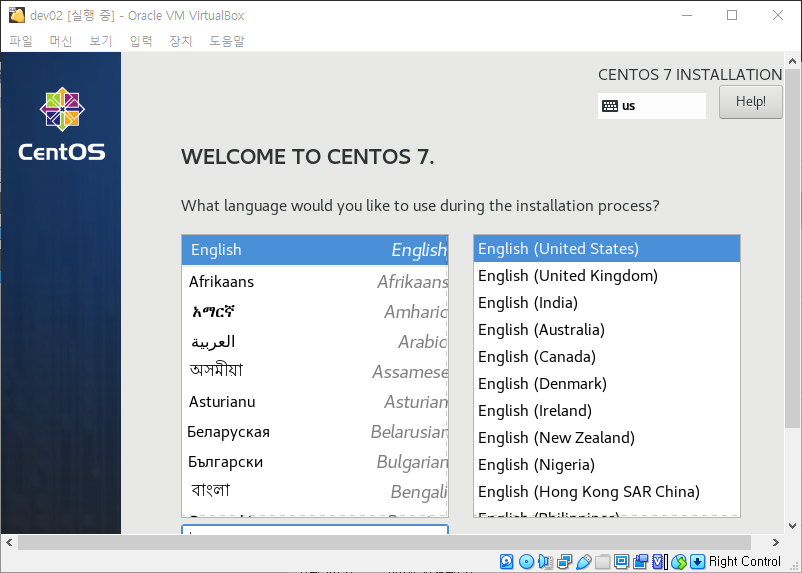Click the horizontal scrollbar thumb

(x=384, y=542)
